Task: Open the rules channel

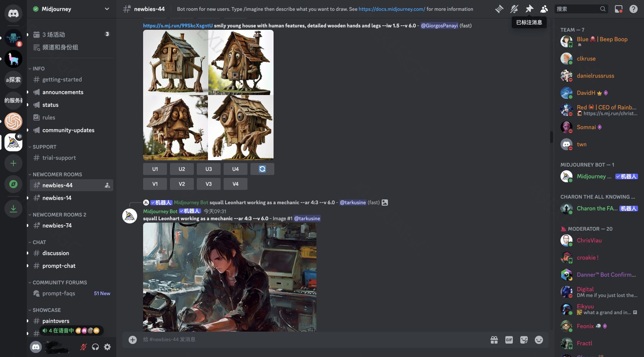Action: tap(72, 117)
